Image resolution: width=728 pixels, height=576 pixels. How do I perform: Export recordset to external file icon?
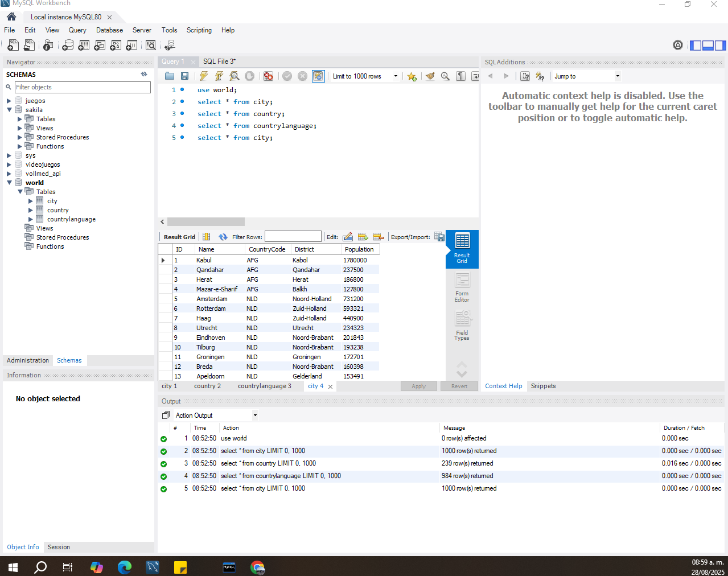(439, 237)
